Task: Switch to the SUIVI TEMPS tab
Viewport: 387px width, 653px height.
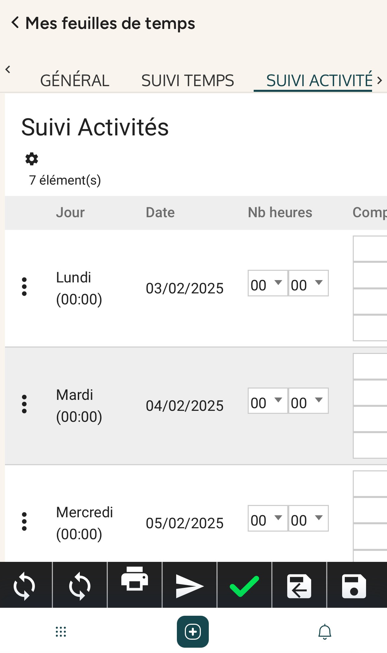Action: click(x=188, y=80)
